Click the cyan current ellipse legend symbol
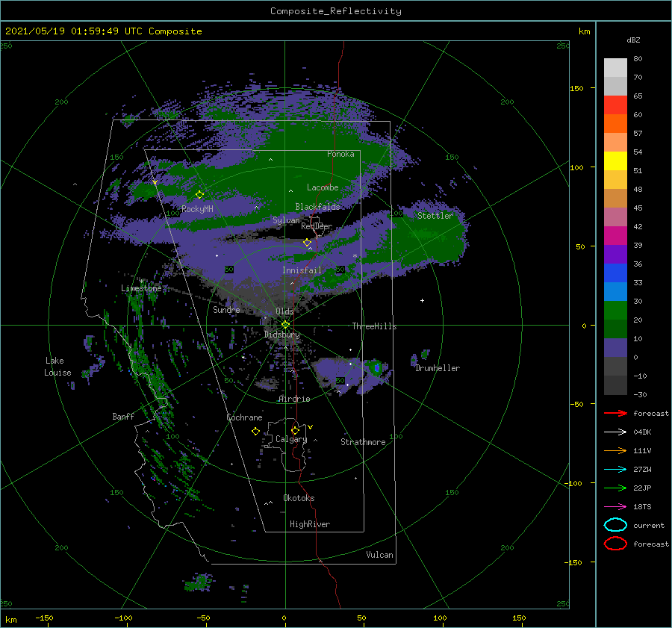 point(615,525)
